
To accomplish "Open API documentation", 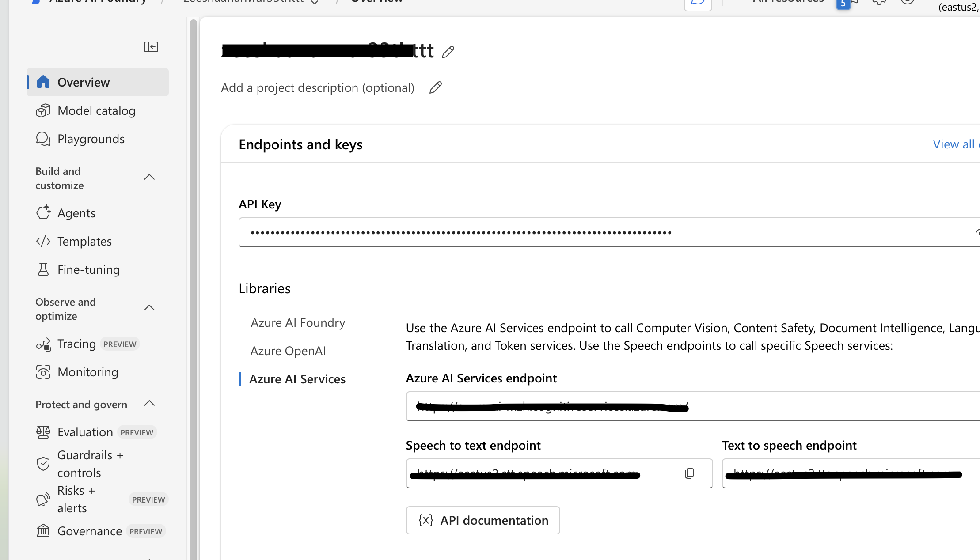I will pos(483,520).
